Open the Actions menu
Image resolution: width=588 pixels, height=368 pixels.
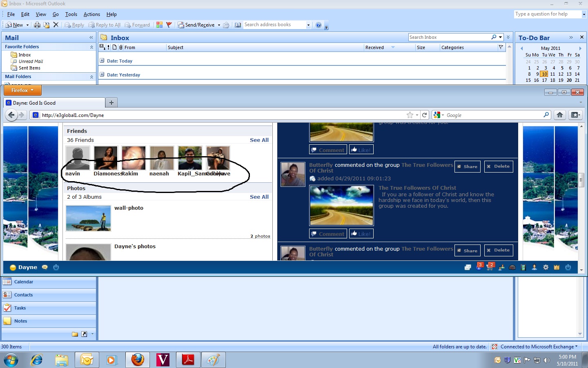tap(91, 14)
